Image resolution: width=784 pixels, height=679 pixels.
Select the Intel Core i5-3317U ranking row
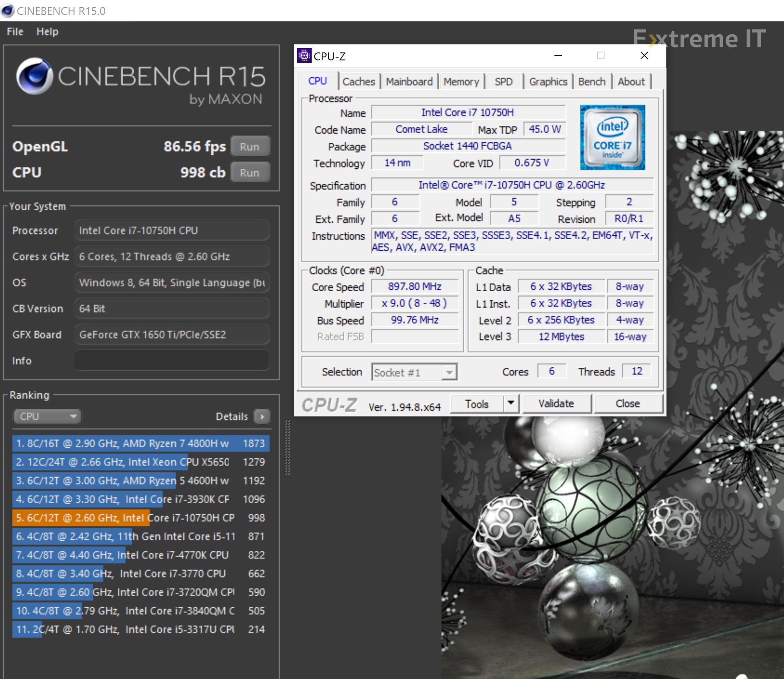click(x=141, y=629)
